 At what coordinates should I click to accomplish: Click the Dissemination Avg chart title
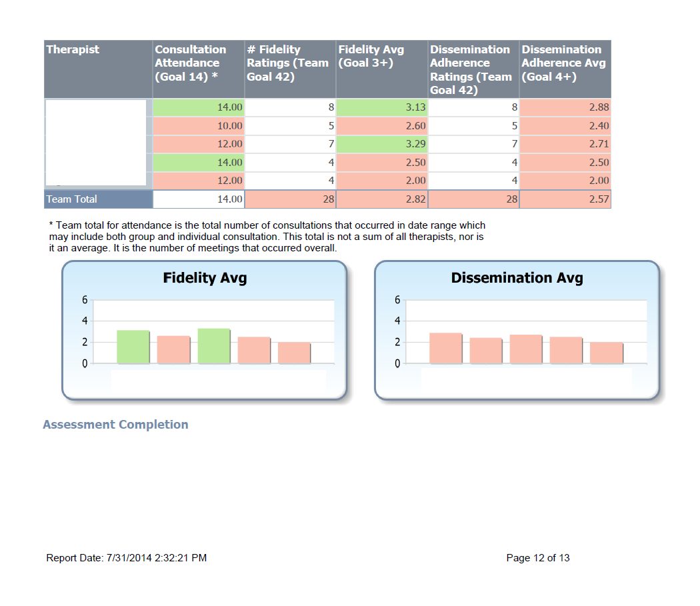[517, 278]
